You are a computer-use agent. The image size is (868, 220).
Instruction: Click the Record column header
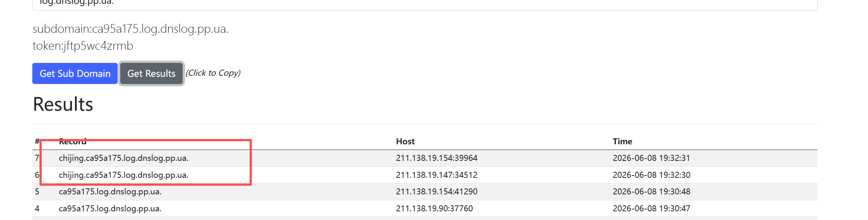point(73,141)
